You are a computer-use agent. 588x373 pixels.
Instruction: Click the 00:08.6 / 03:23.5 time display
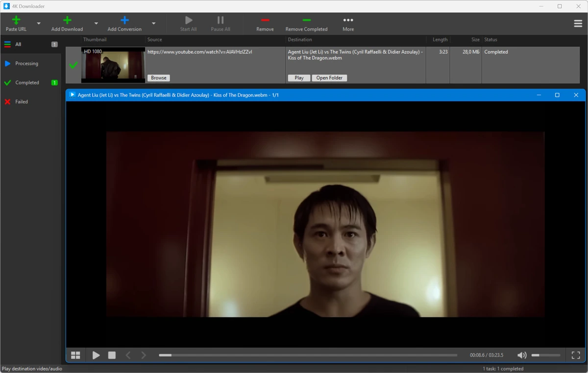click(487, 355)
